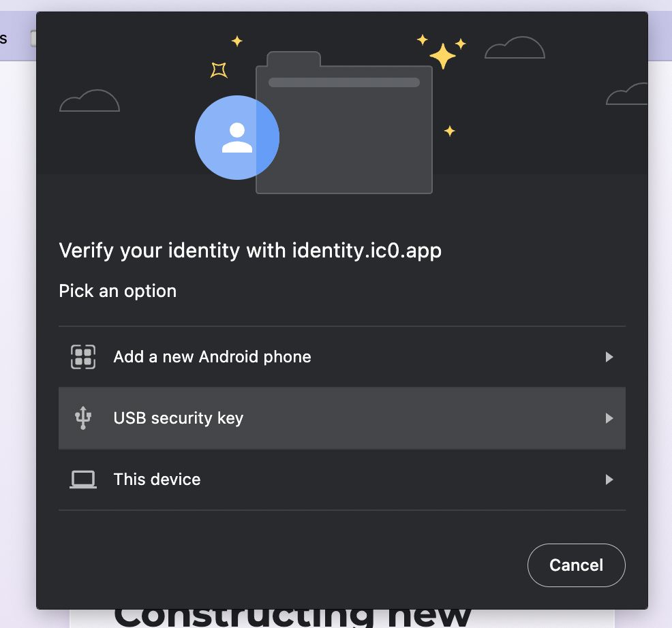Select Add a new Android phone option
This screenshot has width=672, height=628.
[342, 357]
